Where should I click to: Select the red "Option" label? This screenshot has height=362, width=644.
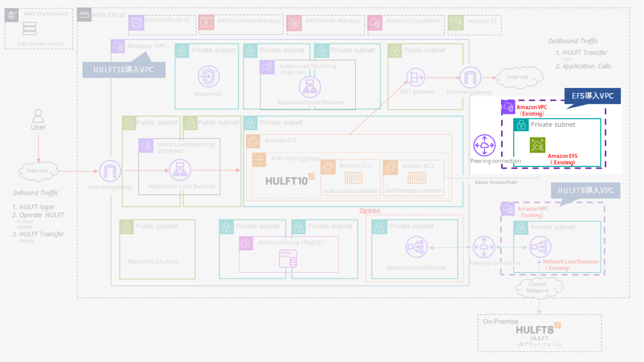coord(370,211)
